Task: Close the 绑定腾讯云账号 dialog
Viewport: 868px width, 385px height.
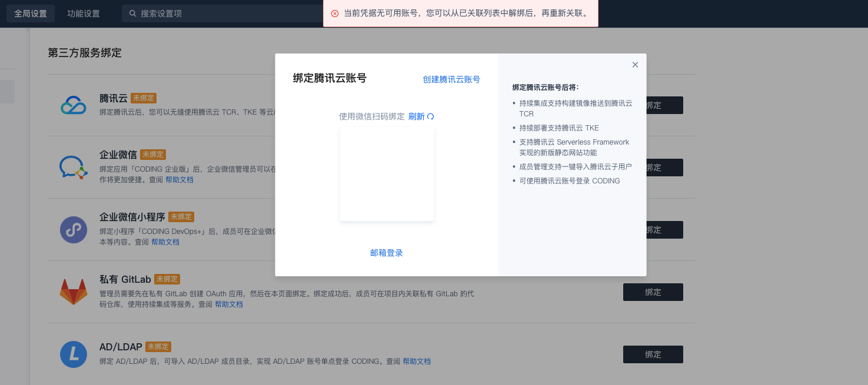Action: pos(635,65)
